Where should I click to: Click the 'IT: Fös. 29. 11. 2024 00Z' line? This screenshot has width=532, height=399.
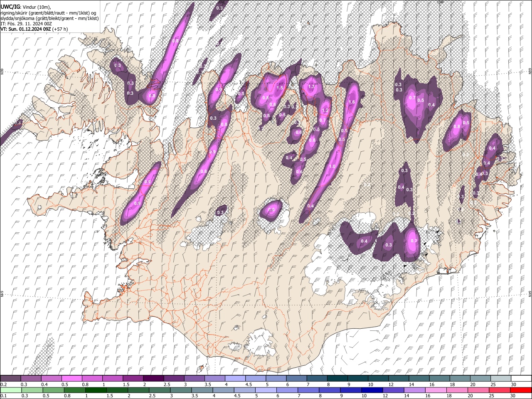[26, 24]
